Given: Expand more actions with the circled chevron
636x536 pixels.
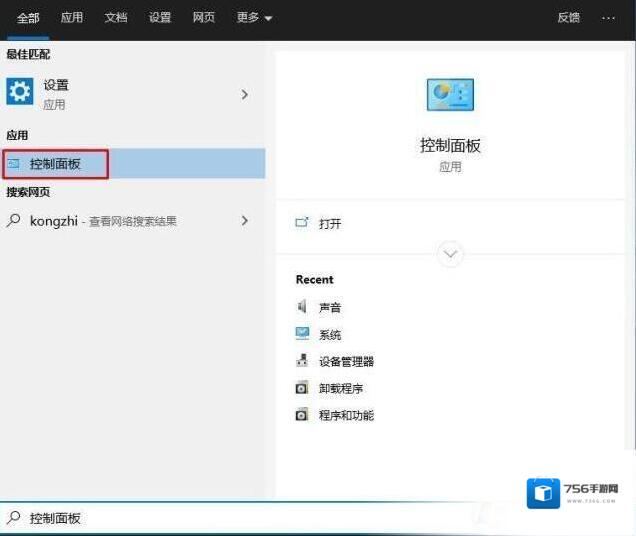Looking at the screenshot, I should pos(450,254).
